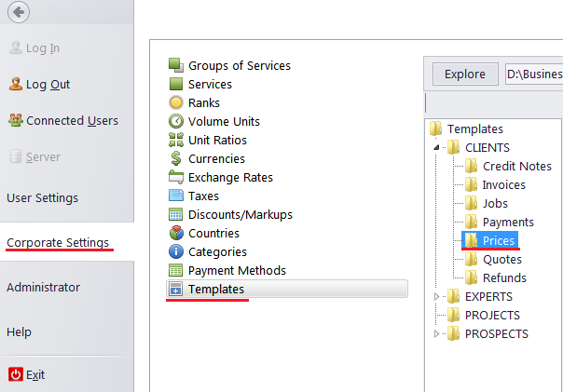Click the back arrow icon
Screen dimensions: 563x392
pyautogui.click(x=19, y=12)
